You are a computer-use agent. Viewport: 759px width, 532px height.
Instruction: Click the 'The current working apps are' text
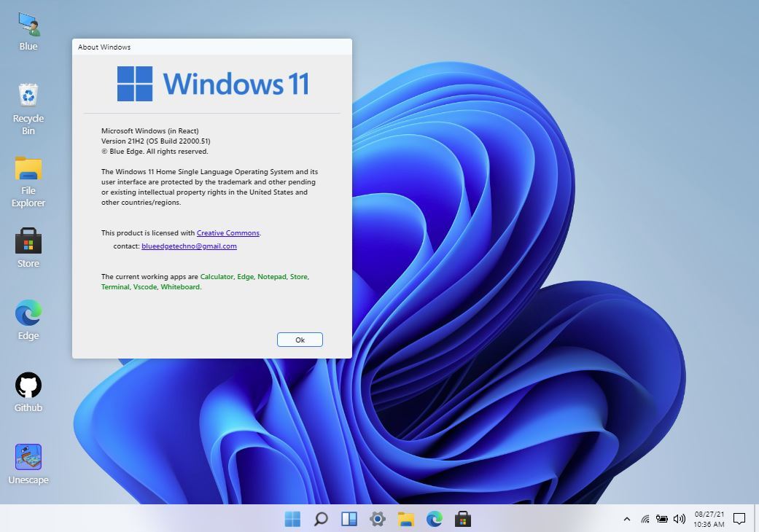(x=149, y=277)
